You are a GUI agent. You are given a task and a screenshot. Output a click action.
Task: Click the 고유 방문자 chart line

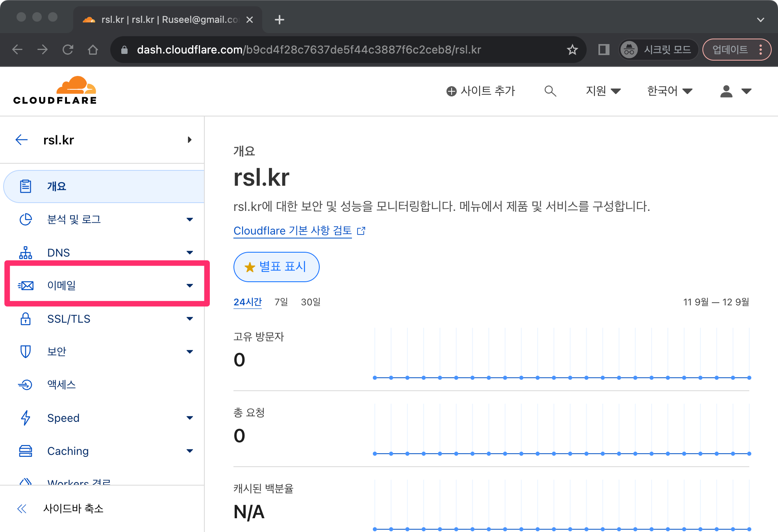point(562,378)
